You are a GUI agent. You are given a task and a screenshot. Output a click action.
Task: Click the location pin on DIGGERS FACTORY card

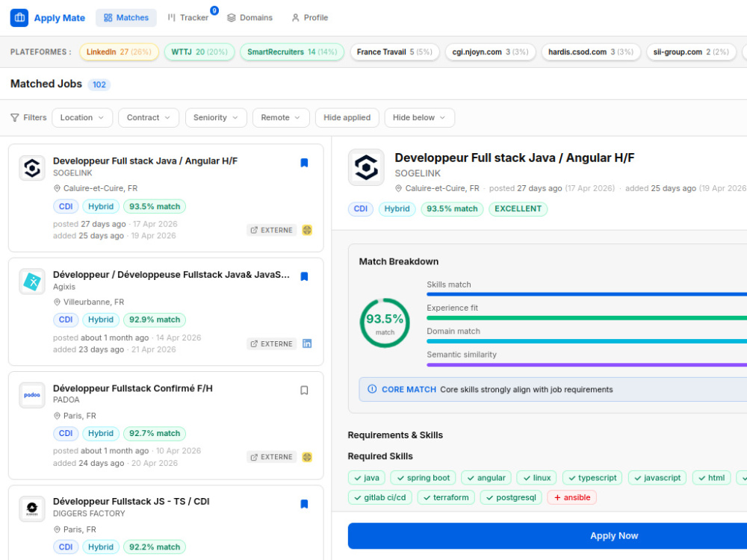point(58,529)
